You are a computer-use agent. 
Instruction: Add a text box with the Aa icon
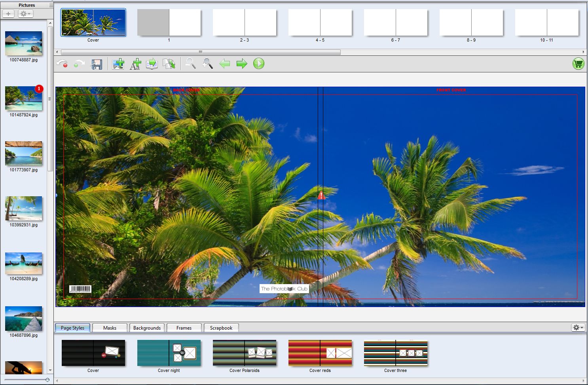pyautogui.click(x=135, y=64)
